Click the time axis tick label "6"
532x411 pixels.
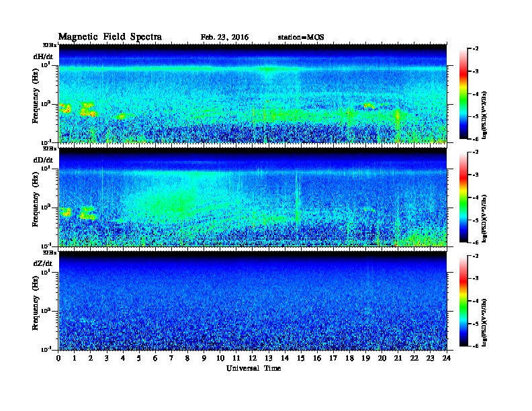tap(155, 359)
